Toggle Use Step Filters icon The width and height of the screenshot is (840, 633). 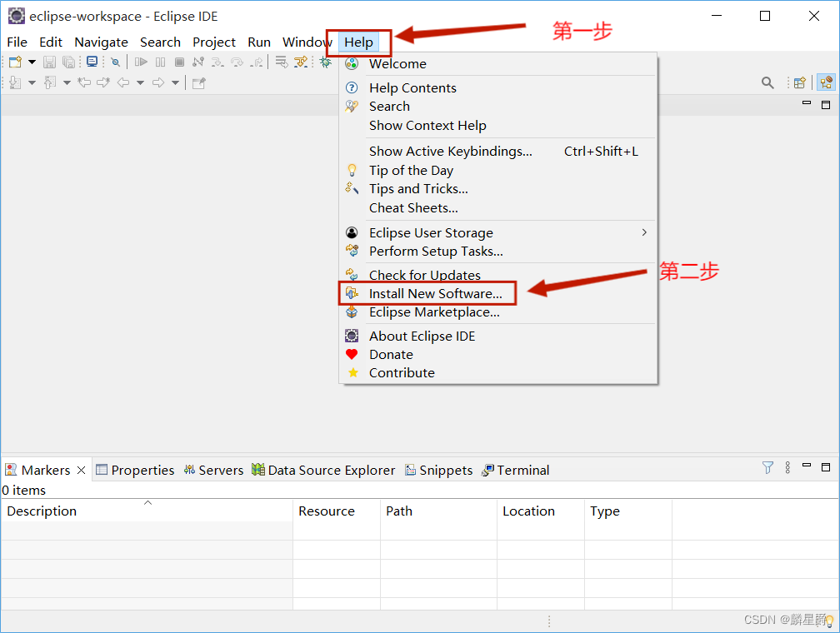click(301, 62)
